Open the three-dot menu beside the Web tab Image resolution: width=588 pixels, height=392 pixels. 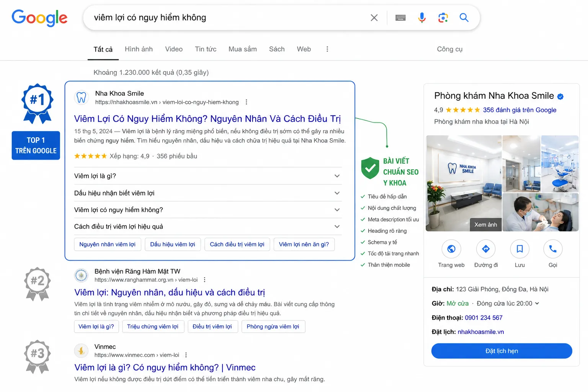point(327,49)
